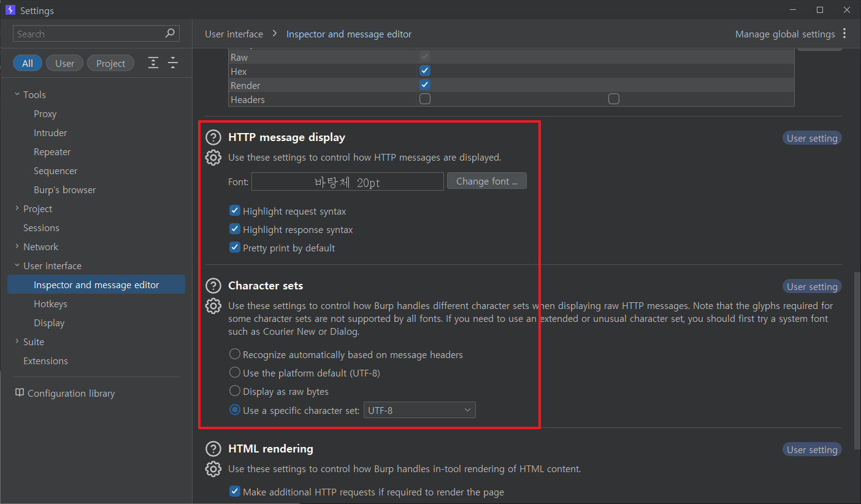Viewport: 861px width, 504px height.
Task: Toggle Highlight request syntax
Action: click(x=234, y=211)
